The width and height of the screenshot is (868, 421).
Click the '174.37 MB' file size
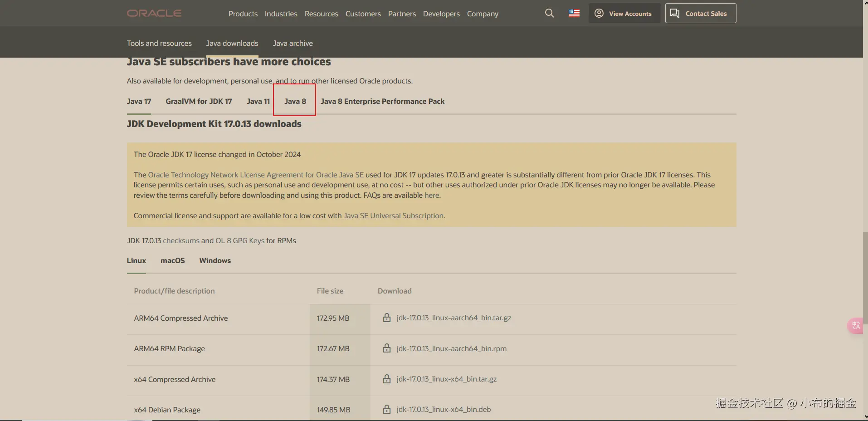pos(333,379)
